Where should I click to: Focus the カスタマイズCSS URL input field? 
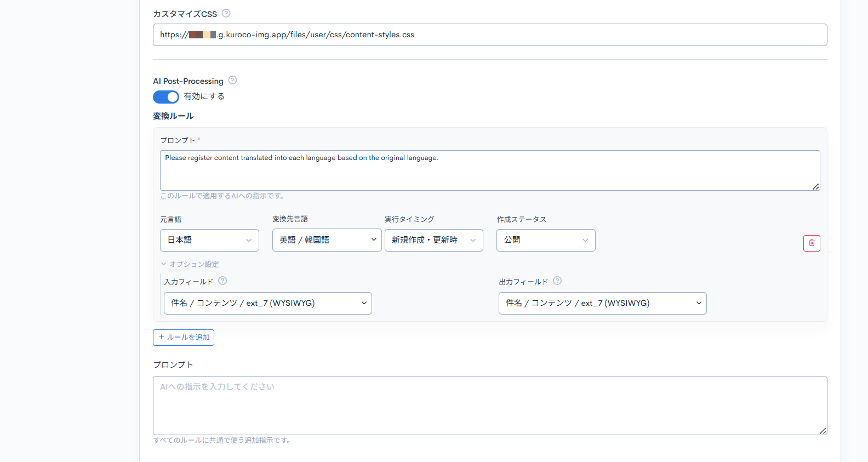[x=490, y=35]
